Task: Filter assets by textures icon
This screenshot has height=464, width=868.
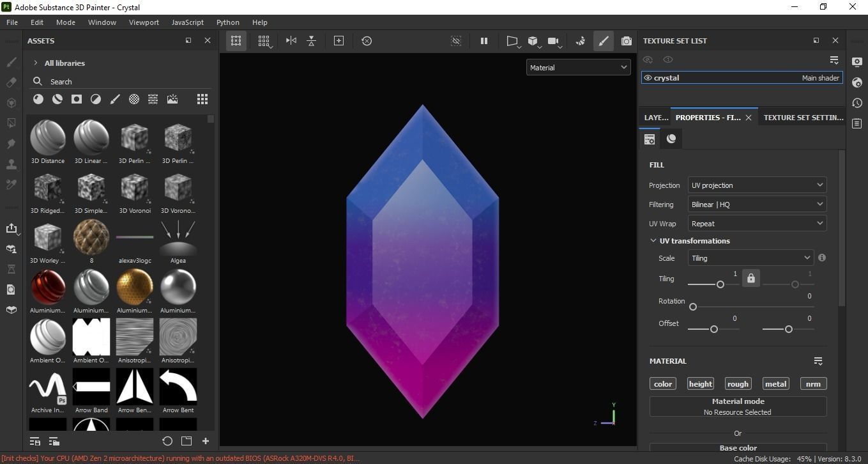Action: [153, 99]
